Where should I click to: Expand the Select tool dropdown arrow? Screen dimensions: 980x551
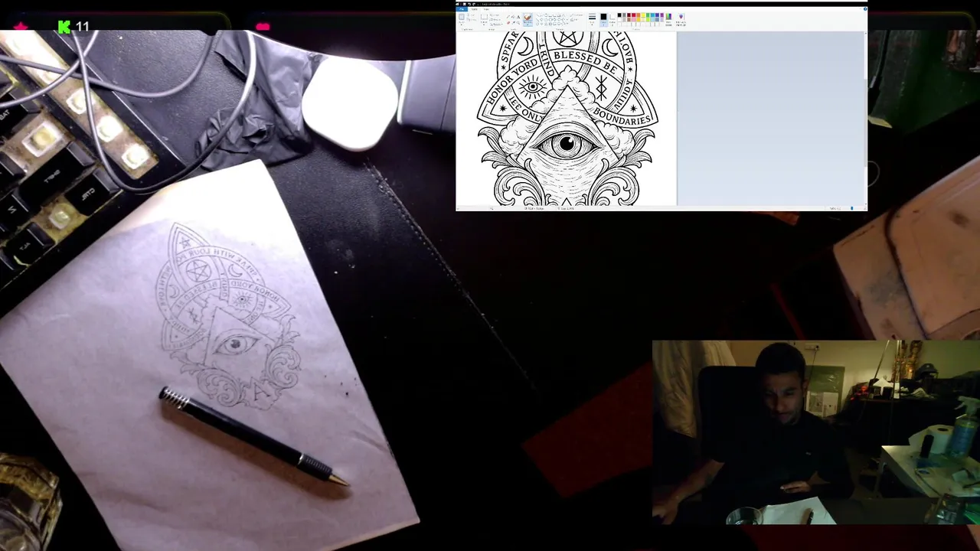(x=484, y=24)
